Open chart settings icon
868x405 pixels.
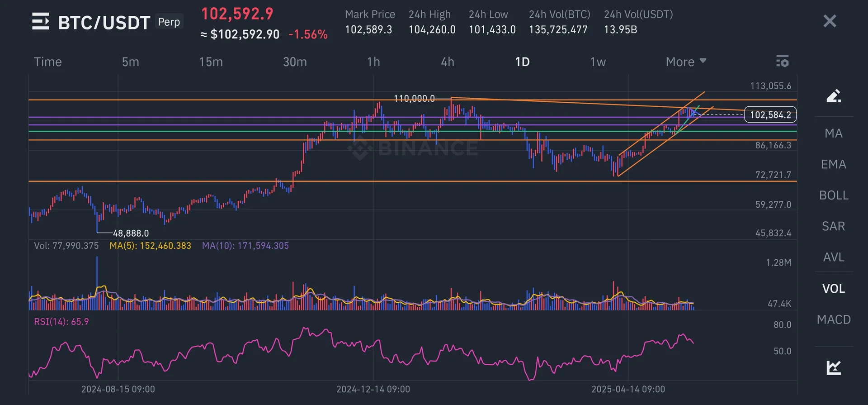tap(782, 61)
